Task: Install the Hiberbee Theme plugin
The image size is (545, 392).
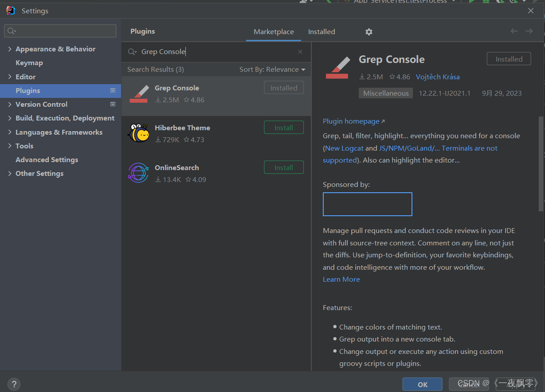Action: point(284,128)
